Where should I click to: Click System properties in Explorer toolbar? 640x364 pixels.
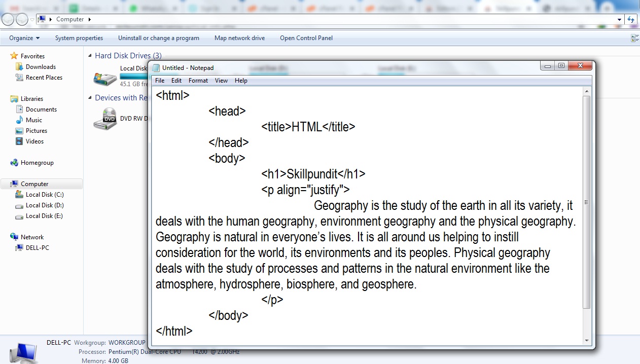point(79,38)
